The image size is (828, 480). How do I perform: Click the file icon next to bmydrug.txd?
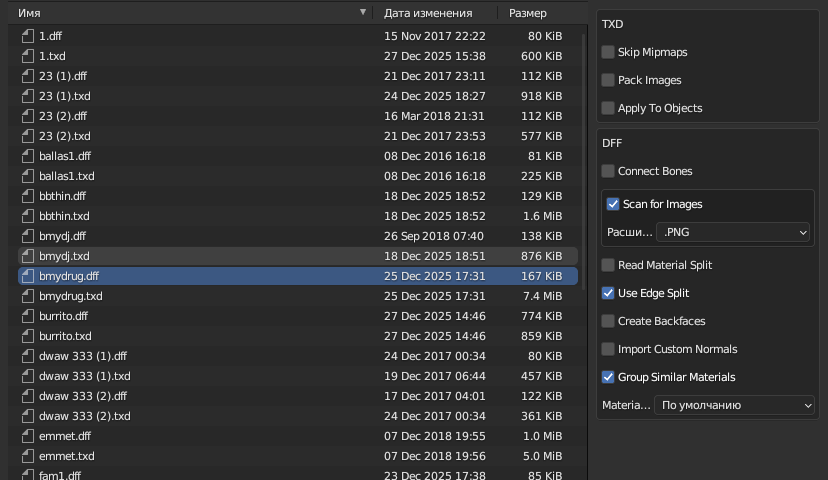click(28, 296)
